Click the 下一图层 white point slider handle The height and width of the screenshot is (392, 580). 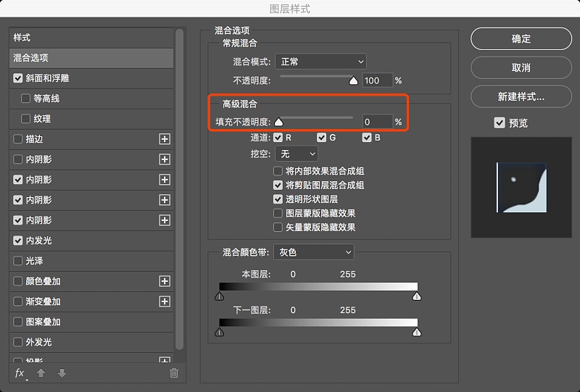pyautogui.click(x=417, y=332)
